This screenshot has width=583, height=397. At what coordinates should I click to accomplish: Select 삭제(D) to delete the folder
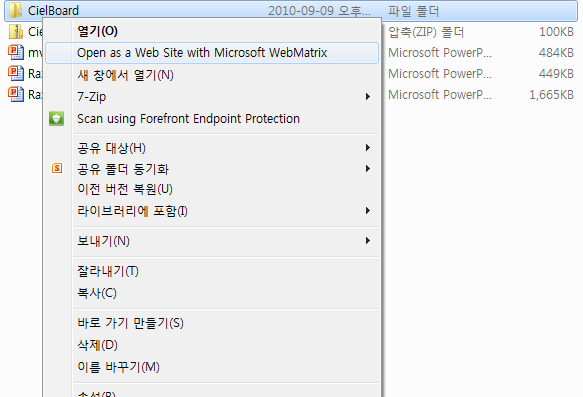(x=212, y=345)
